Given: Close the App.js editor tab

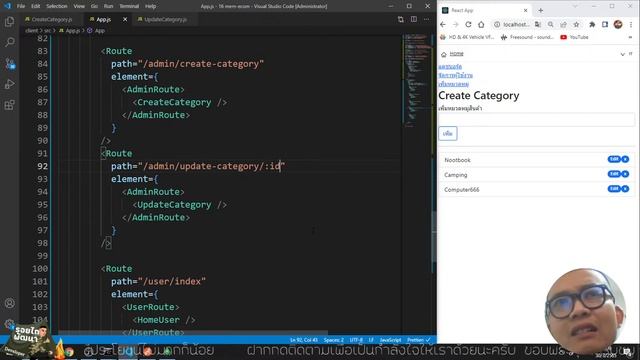Looking at the screenshot, I should 125,19.
